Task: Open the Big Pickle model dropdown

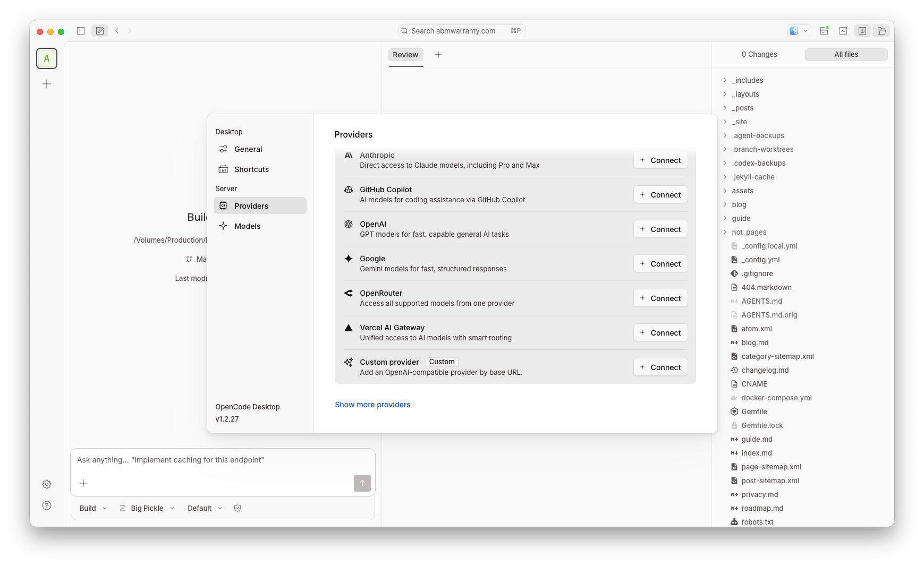Action: [147, 508]
